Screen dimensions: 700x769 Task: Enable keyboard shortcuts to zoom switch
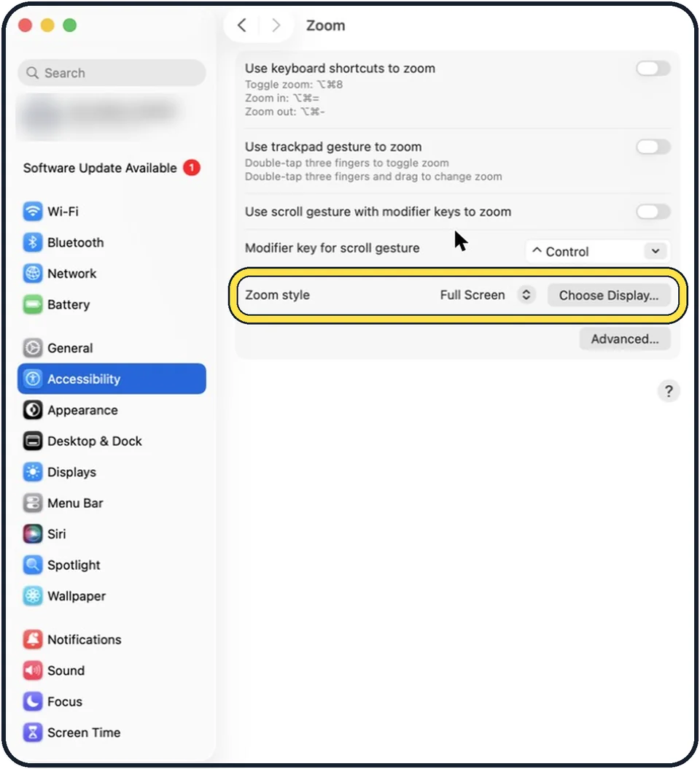pyautogui.click(x=653, y=69)
